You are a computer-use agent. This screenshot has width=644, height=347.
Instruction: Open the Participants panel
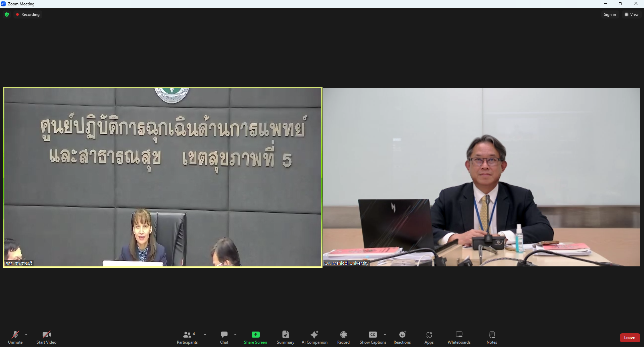pyautogui.click(x=187, y=337)
